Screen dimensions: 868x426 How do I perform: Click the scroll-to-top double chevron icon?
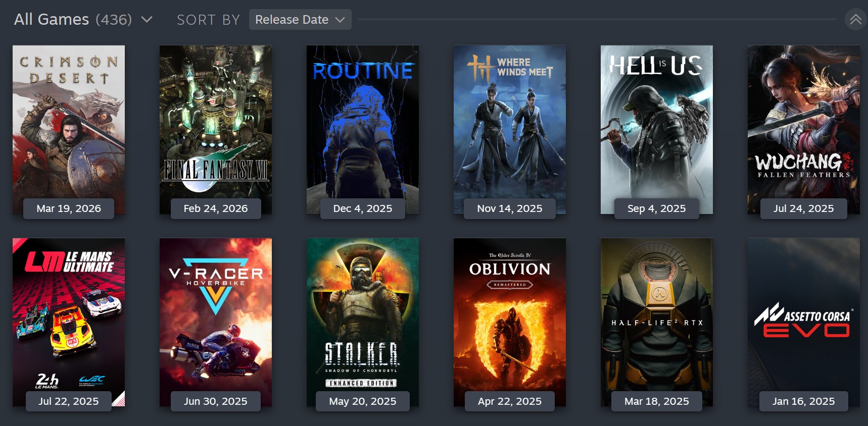(855, 20)
